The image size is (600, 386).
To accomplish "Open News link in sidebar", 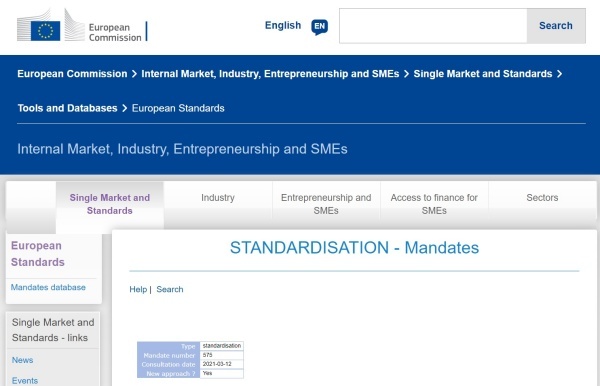I will (22, 360).
